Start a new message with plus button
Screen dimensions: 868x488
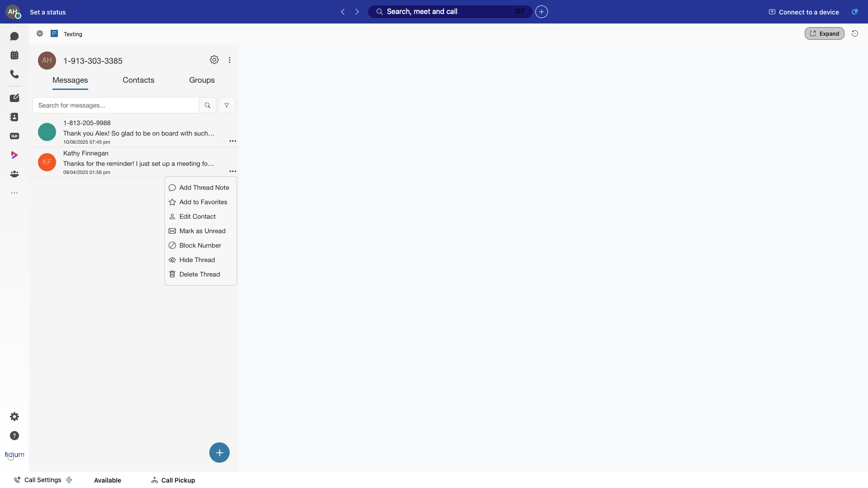click(219, 452)
